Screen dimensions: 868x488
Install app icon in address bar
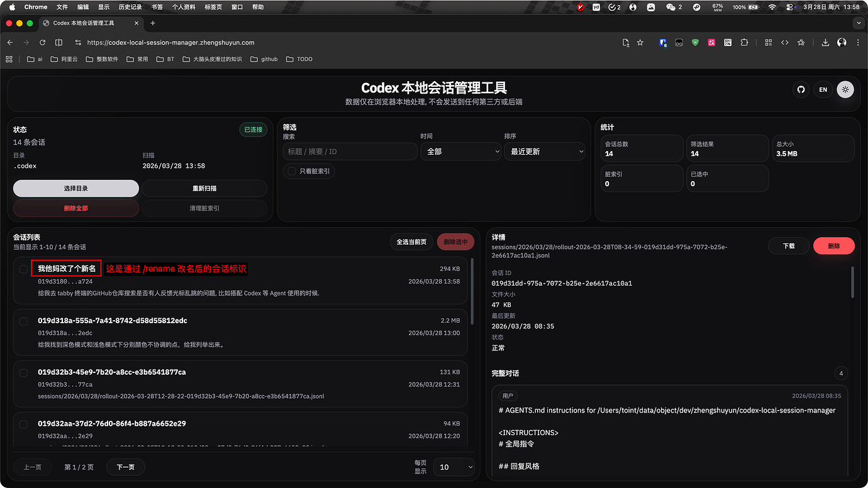point(626,43)
